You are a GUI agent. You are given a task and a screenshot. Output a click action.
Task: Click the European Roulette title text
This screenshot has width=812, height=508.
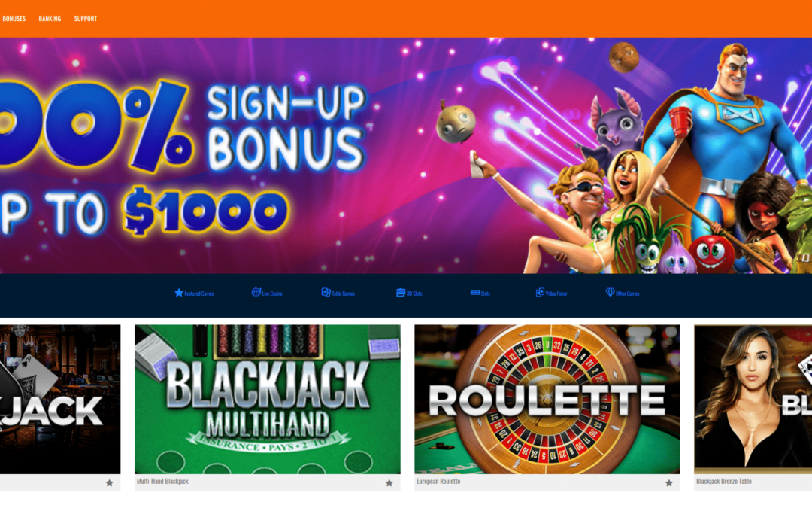point(438,482)
